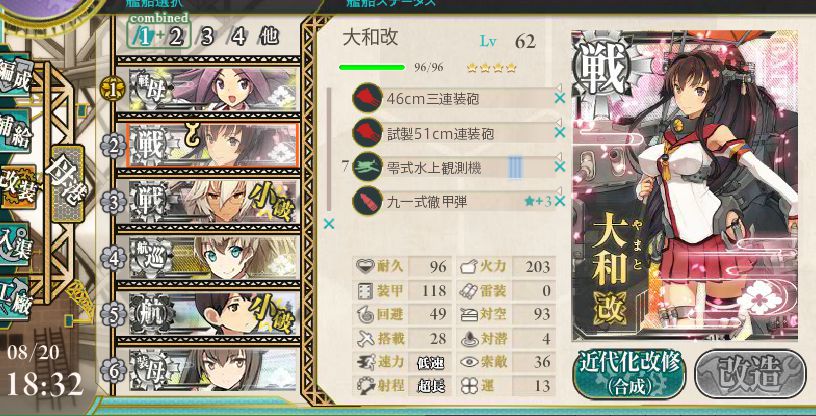Switch to fleet tab 3
This screenshot has height=416, width=816.
pos(208,38)
